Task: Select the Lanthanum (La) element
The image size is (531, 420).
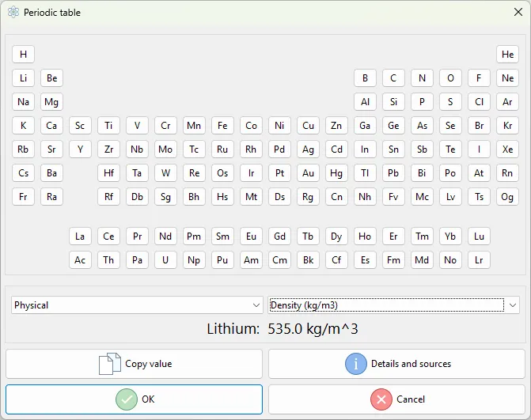Action: click(80, 236)
